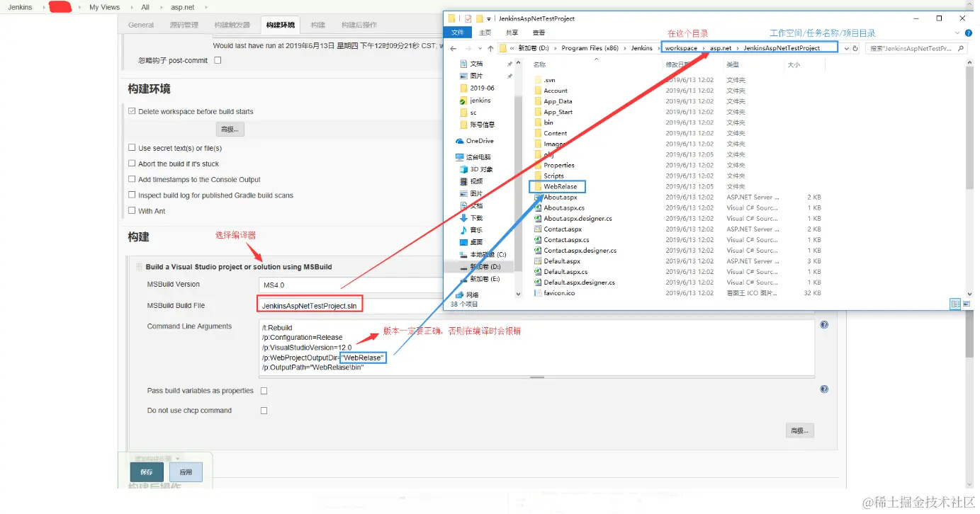Click the 应用 button
Screen dimensions: 980x514
click(x=186, y=472)
